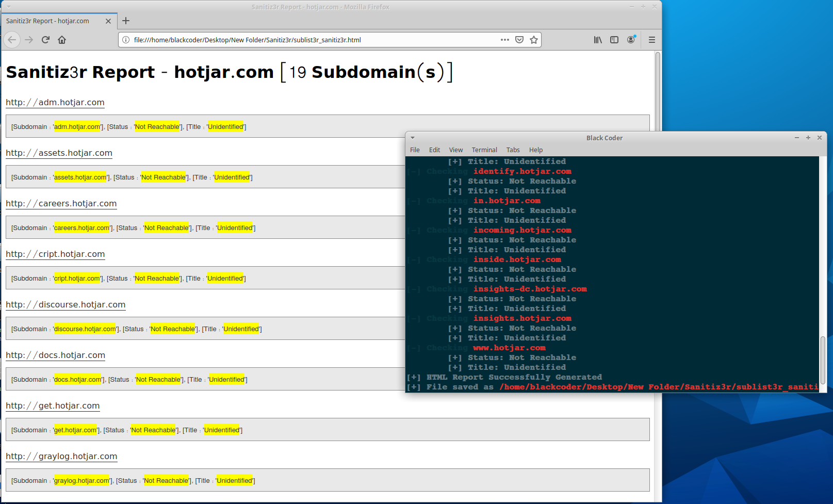Image resolution: width=833 pixels, height=504 pixels.
Task: Open link http://cript.hotjar.com
Action: 55,254
